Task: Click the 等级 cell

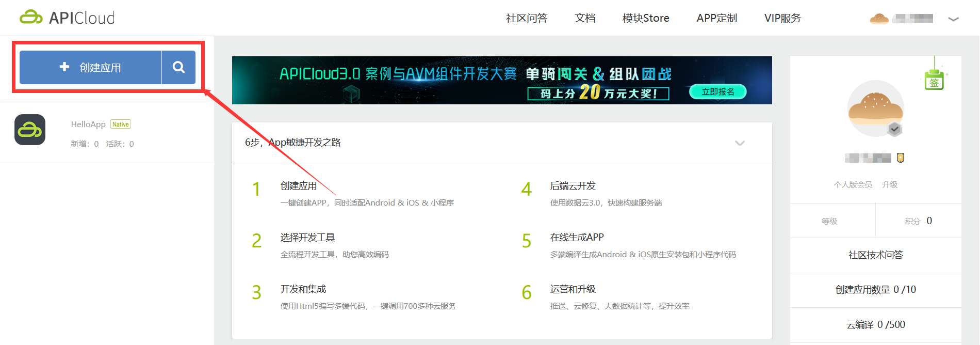Action: [x=832, y=221]
